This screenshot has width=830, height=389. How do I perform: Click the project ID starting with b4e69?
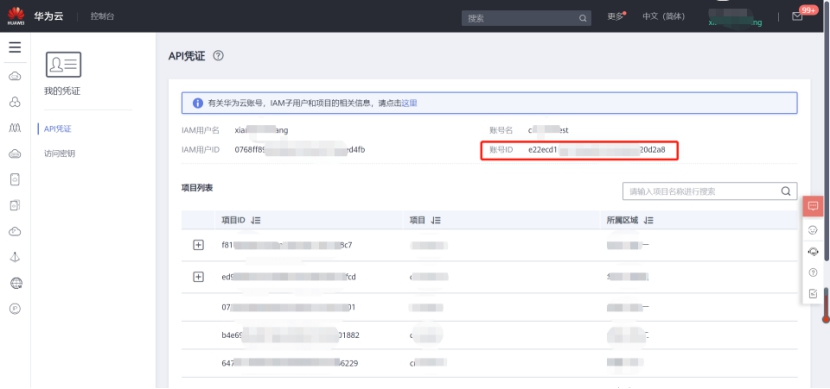pos(291,335)
